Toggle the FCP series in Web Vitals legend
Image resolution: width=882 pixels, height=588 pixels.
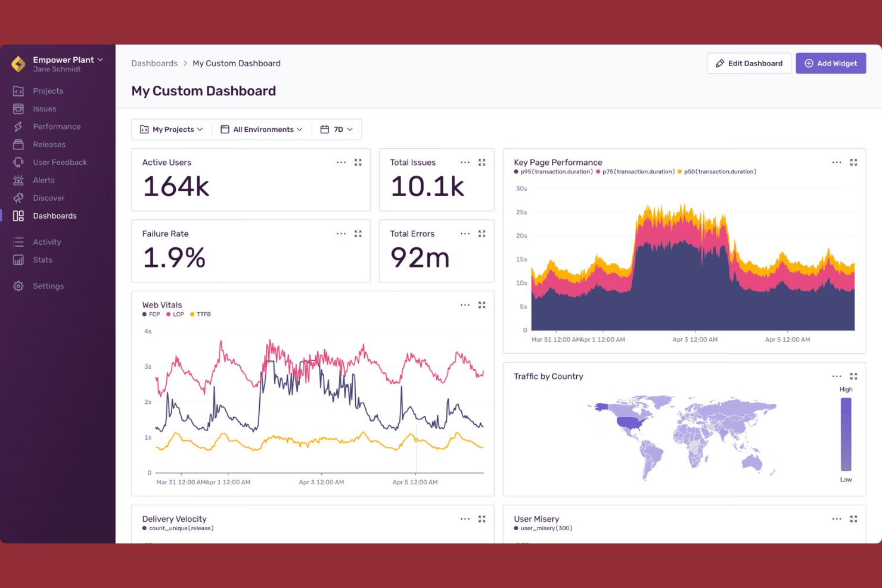point(151,314)
